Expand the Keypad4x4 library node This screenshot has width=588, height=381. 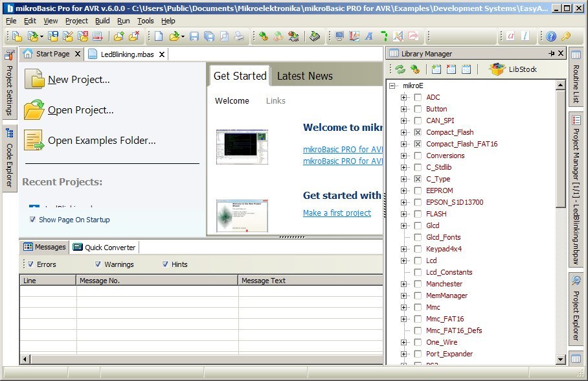point(403,249)
